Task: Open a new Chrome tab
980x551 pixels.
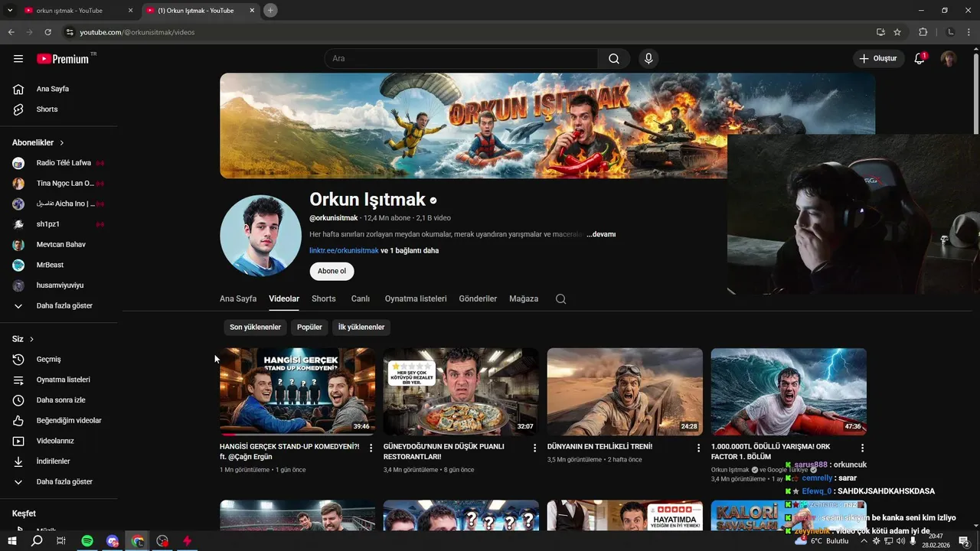Action: [x=270, y=11]
